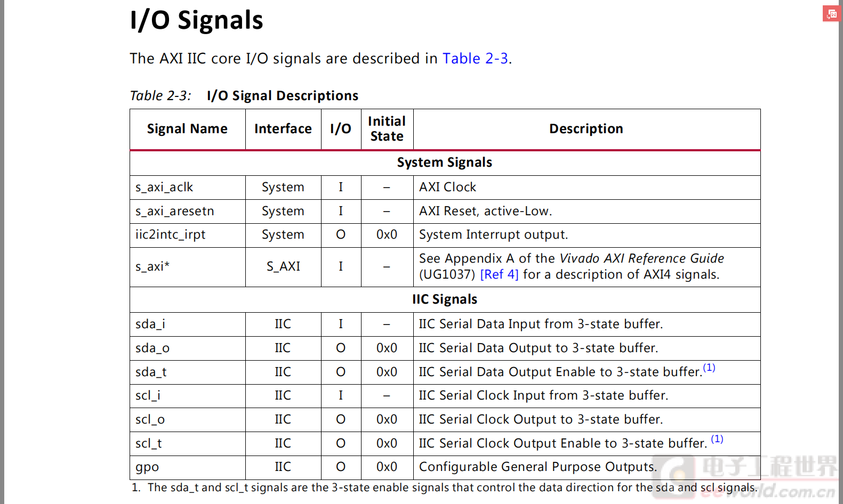This screenshot has width=843, height=504.
Task: Select the gpo signal name cell
Action: [188, 467]
